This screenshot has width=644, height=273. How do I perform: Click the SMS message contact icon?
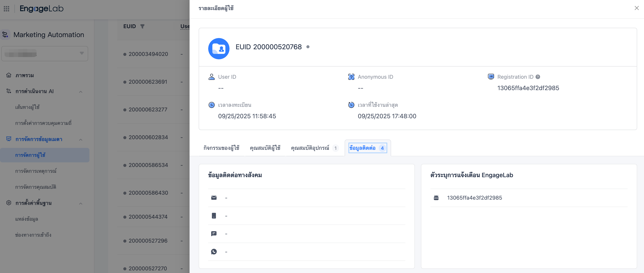(214, 234)
